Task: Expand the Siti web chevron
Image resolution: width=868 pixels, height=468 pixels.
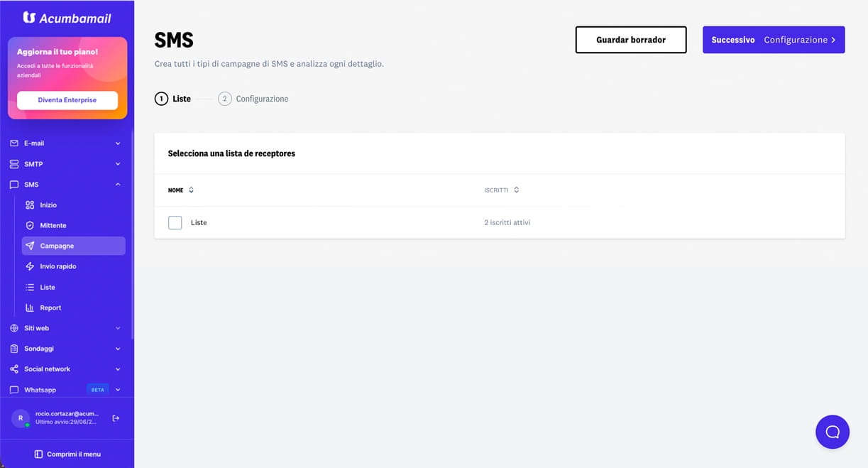Action: point(118,328)
